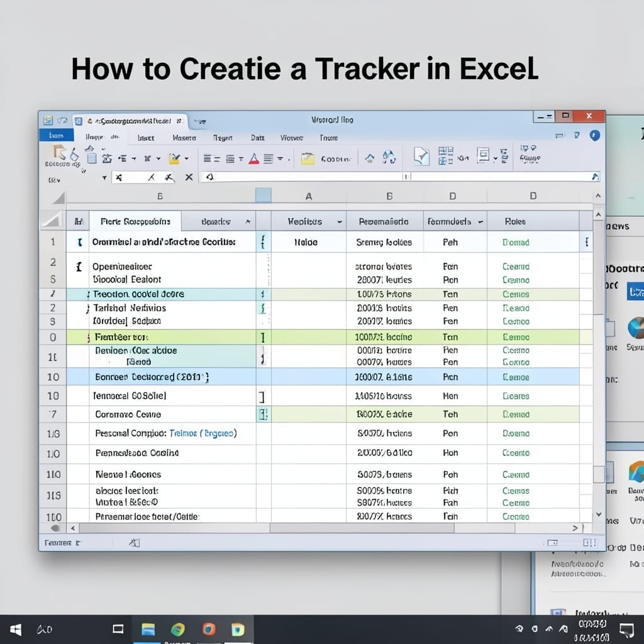644x644 pixels.
Task: Click the Undo arrow in the title bar
Action: 62,120
